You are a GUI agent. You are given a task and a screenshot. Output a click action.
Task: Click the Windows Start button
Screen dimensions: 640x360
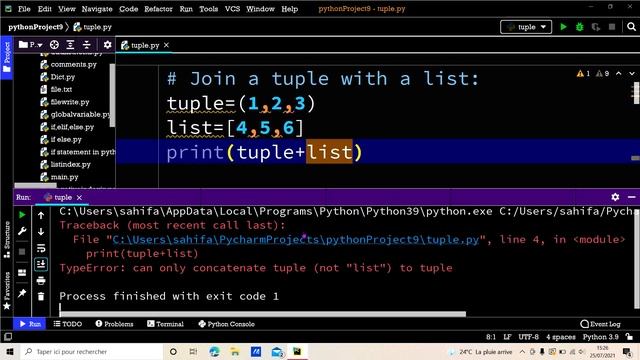point(10,351)
